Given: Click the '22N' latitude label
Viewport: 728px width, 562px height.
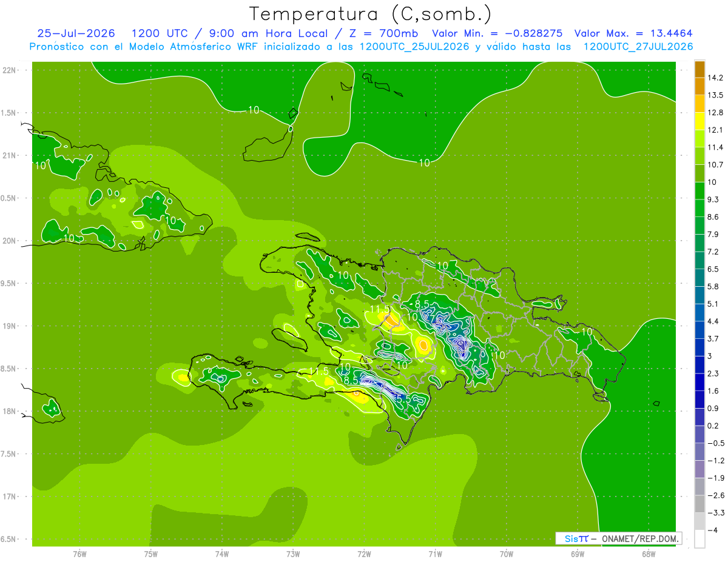Looking at the screenshot, I should [x=9, y=70].
